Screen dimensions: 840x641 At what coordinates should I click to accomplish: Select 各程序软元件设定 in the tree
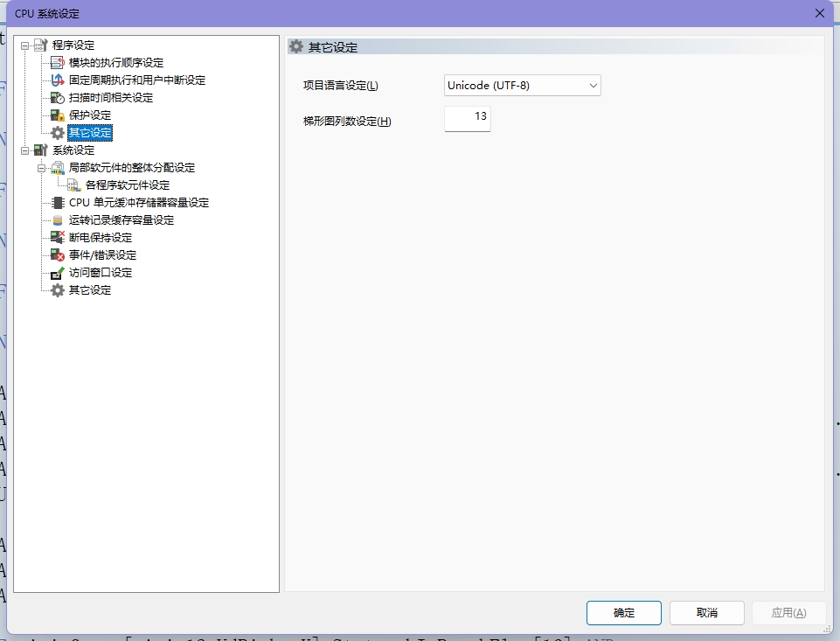pos(127,185)
